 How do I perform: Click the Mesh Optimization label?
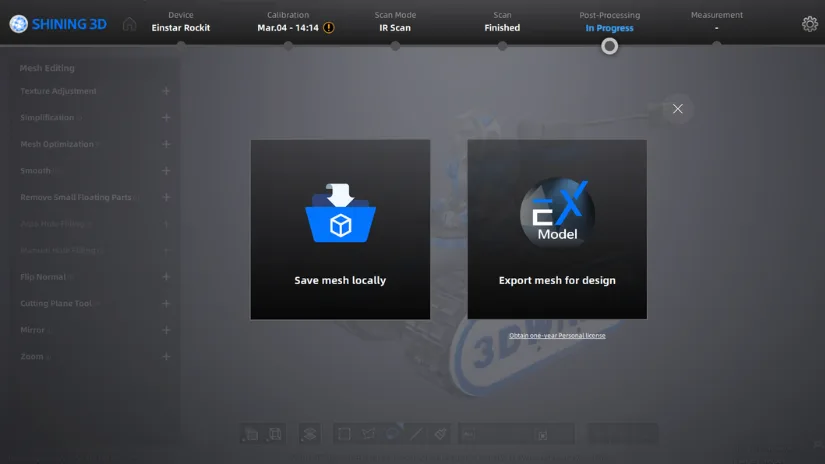click(x=57, y=144)
